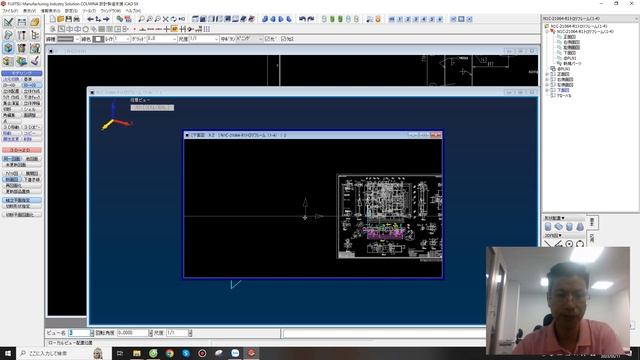Click the X delete icon in toolbar

pyautogui.click(x=165, y=19)
